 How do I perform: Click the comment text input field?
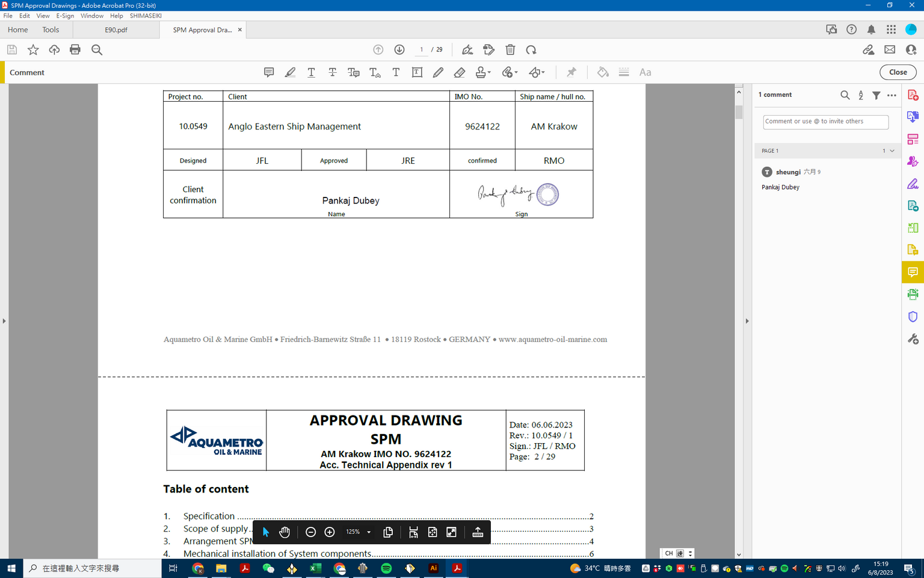coord(825,122)
